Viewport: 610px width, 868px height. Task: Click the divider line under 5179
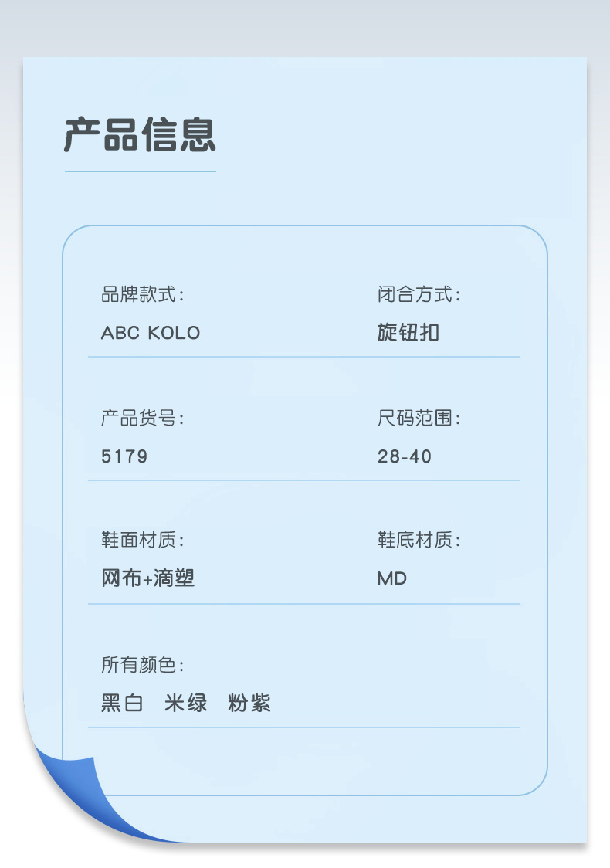(x=304, y=480)
